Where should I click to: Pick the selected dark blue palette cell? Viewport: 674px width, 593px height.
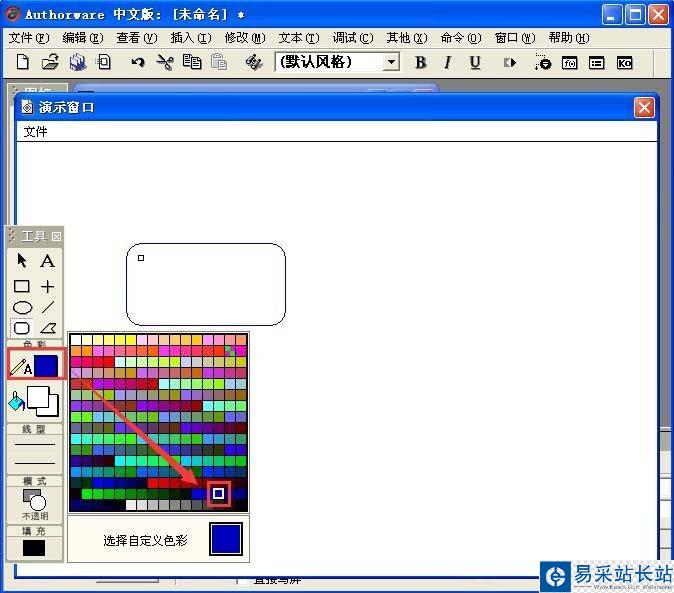click(x=218, y=493)
